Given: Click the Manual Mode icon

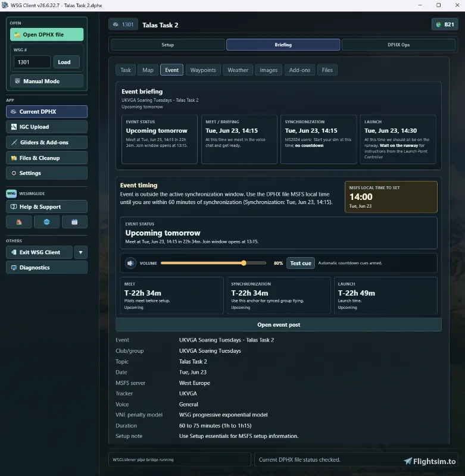Looking at the screenshot, I should click(17, 81).
